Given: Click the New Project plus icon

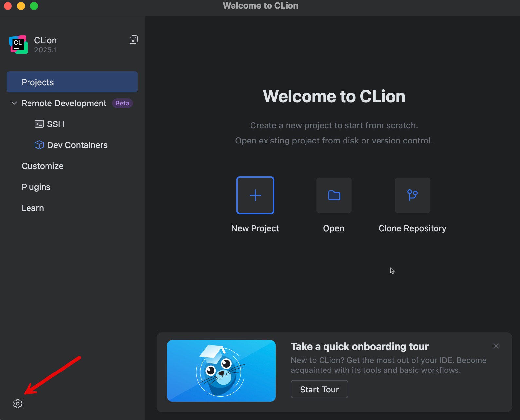Looking at the screenshot, I should click(x=255, y=195).
